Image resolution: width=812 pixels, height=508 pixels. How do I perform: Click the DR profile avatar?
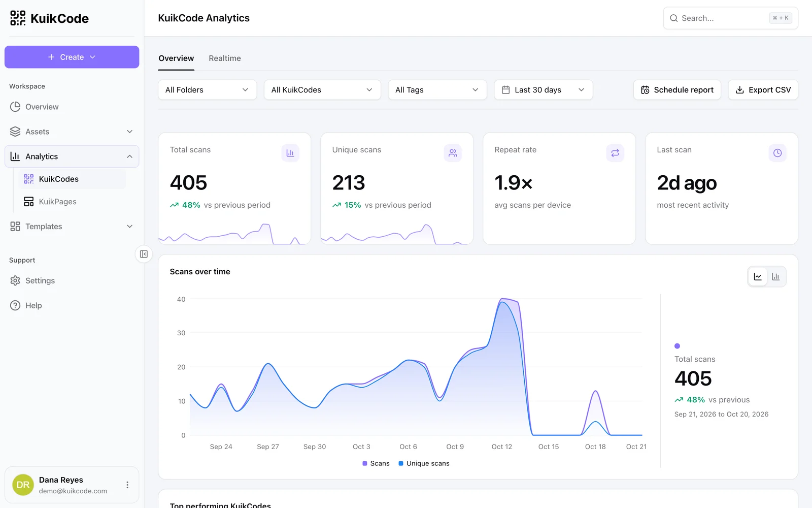[23, 485]
